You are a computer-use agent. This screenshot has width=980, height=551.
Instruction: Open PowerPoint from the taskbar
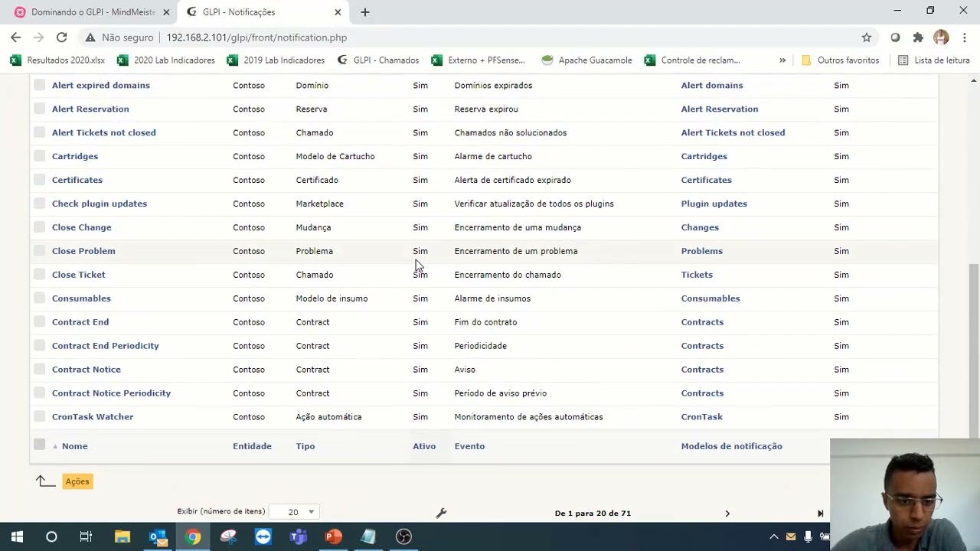click(334, 537)
